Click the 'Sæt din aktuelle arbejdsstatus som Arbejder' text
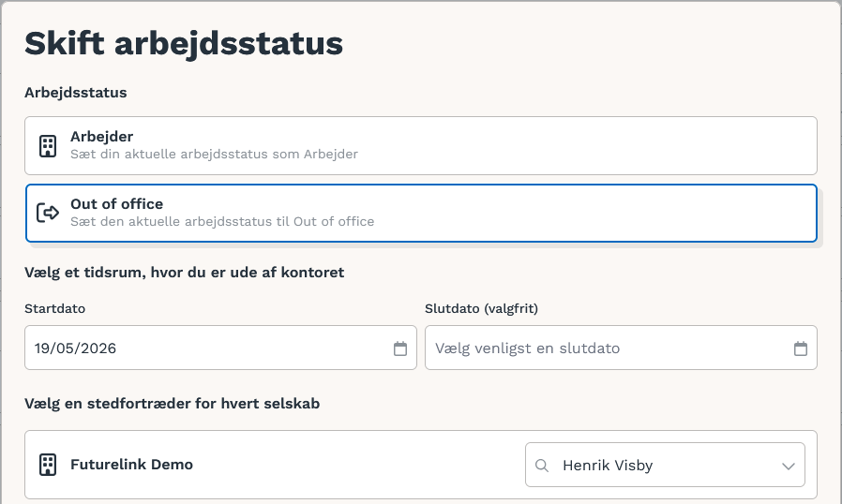This screenshot has height=504, width=842. [x=215, y=154]
